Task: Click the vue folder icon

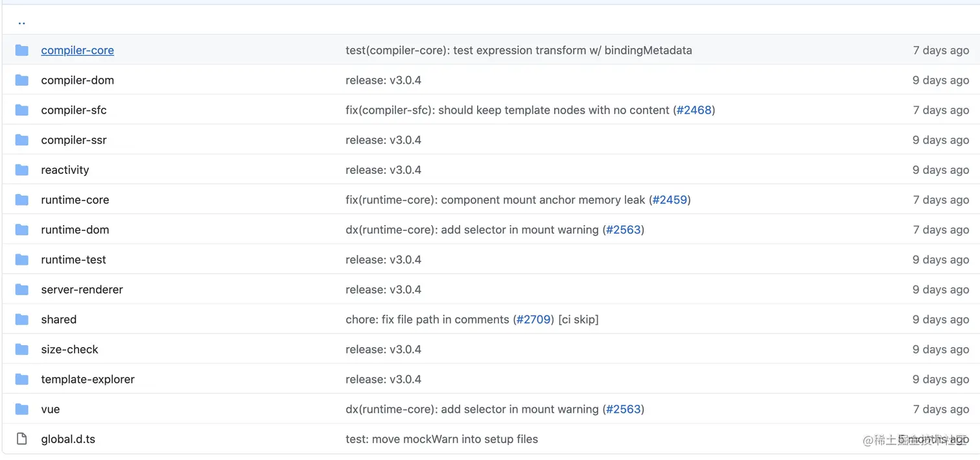Action: tap(22, 409)
